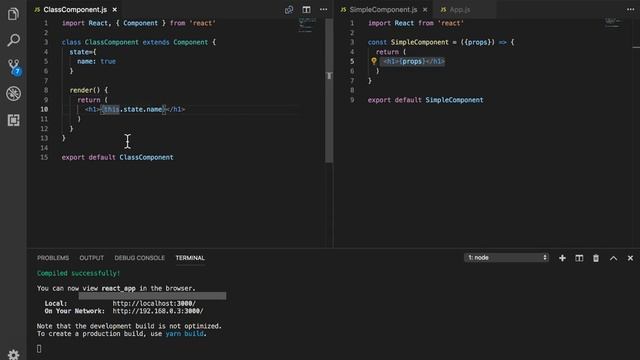Click the lightbulb quick fix icon
Image resolution: width=640 pixels, height=360 pixels.
(374, 61)
